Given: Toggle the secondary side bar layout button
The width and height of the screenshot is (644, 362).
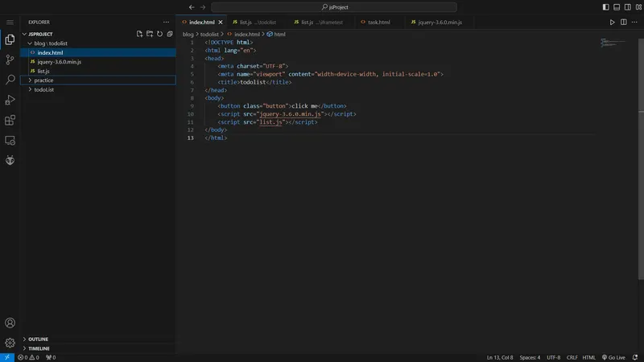Looking at the screenshot, I should [x=626, y=7].
